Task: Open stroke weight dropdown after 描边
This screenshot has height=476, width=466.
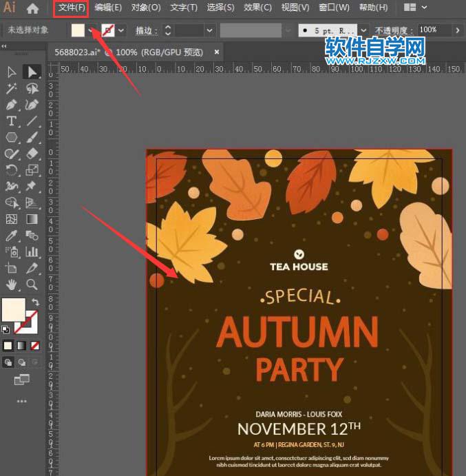Action: click(x=209, y=30)
